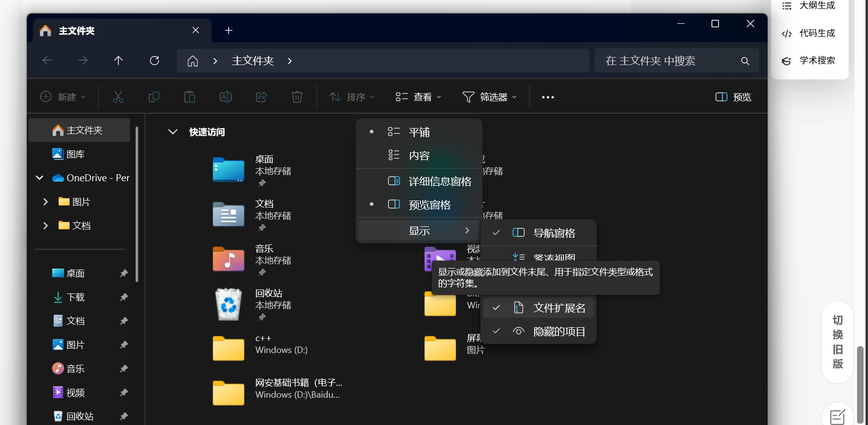The image size is (868, 425).
Task: Select 预览窗格 pane option
Action: point(419,205)
